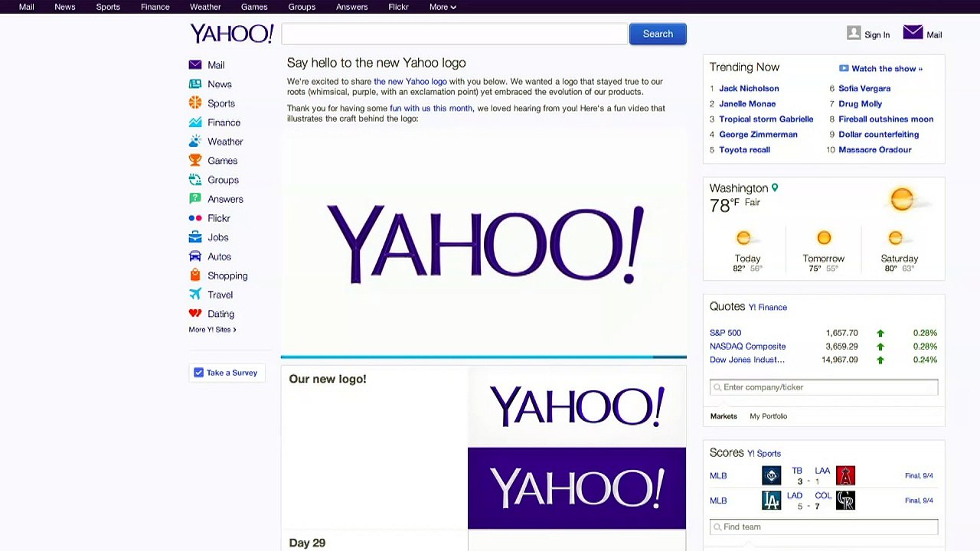Open the Sports basketball icon
The image size is (980, 551).
pyautogui.click(x=195, y=103)
